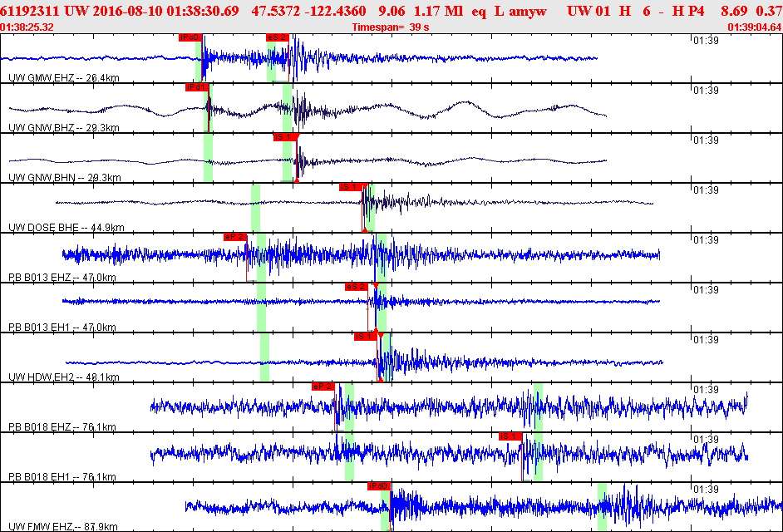The width and height of the screenshot is (783, 532).
Task: Click the 01:39 time tick on DOSE BHE row
Action: (x=706, y=190)
